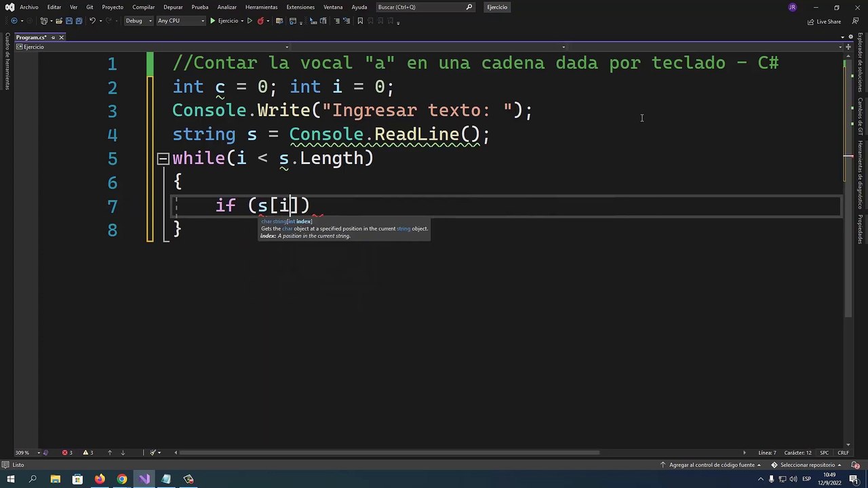Click the Live Share button

[x=824, y=21]
